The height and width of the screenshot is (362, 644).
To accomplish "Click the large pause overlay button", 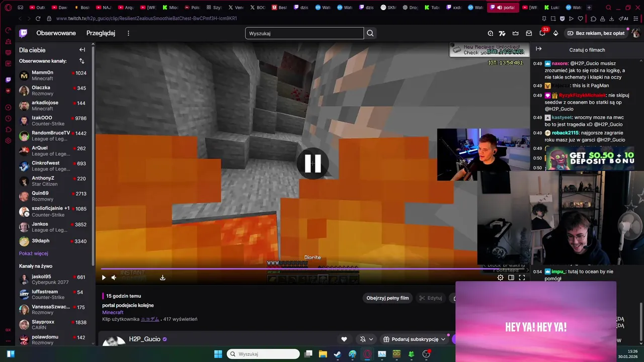I will 312,163.
